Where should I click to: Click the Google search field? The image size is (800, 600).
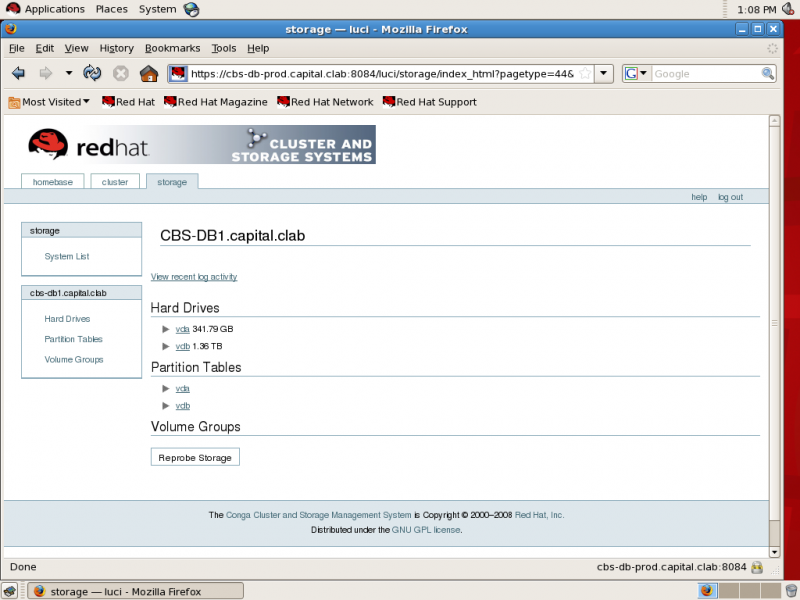[x=706, y=73]
